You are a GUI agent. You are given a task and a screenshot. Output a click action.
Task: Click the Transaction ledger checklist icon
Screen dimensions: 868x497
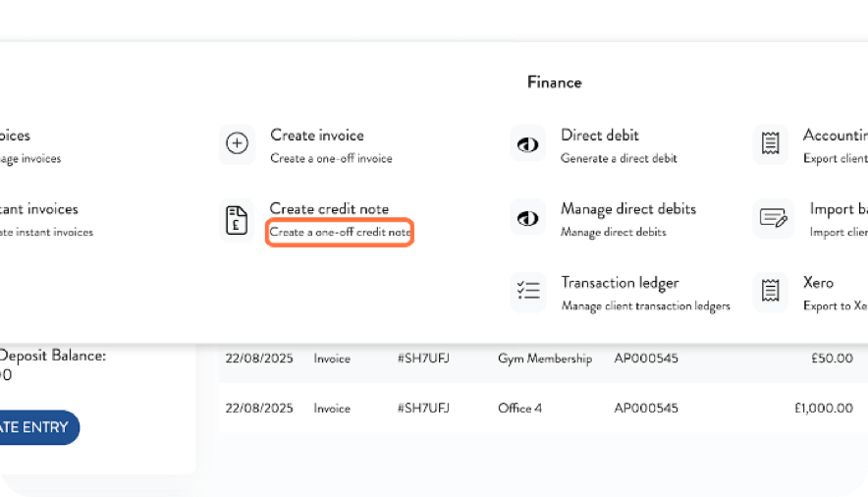(527, 292)
